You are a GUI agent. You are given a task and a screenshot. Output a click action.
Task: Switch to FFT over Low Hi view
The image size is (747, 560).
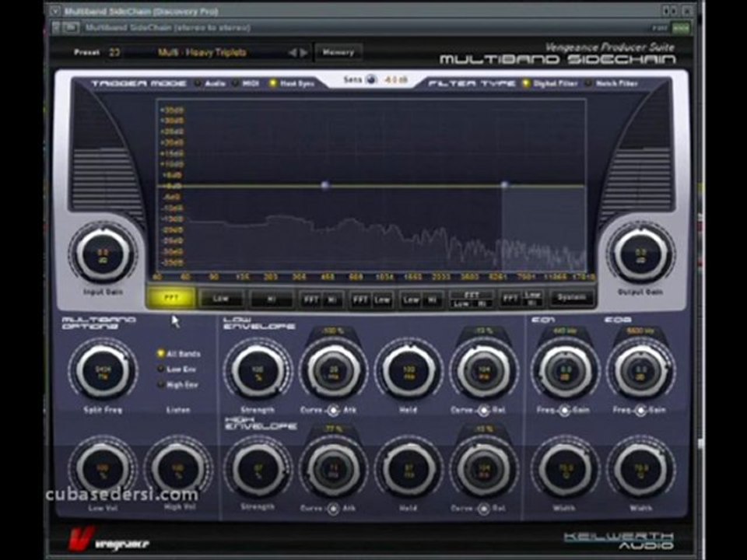[x=472, y=299]
